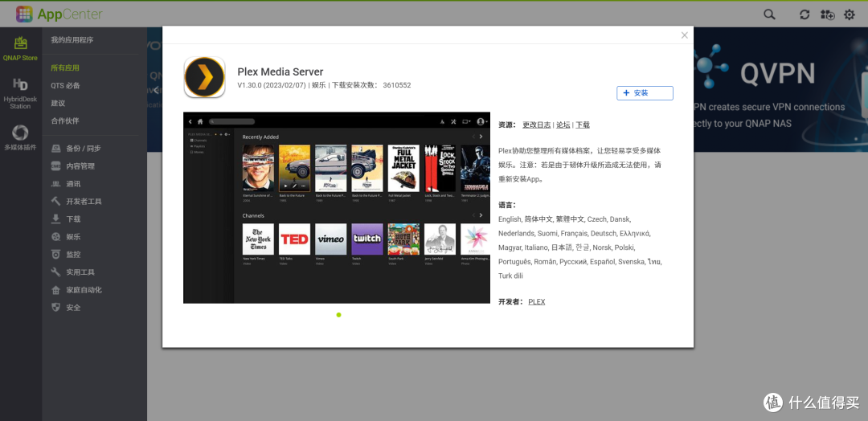Click the Plex screenshot preview image
The width and height of the screenshot is (868, 421).
coord(337,208)
